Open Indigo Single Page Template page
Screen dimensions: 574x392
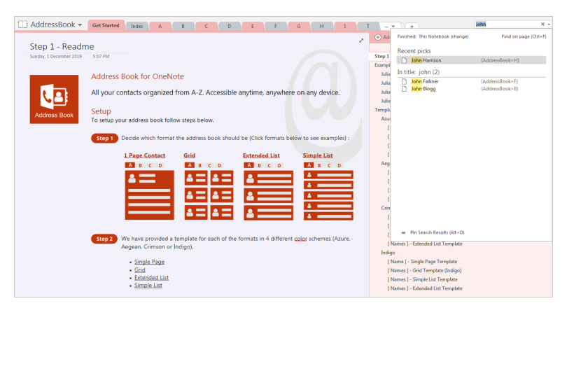point(422,262)
